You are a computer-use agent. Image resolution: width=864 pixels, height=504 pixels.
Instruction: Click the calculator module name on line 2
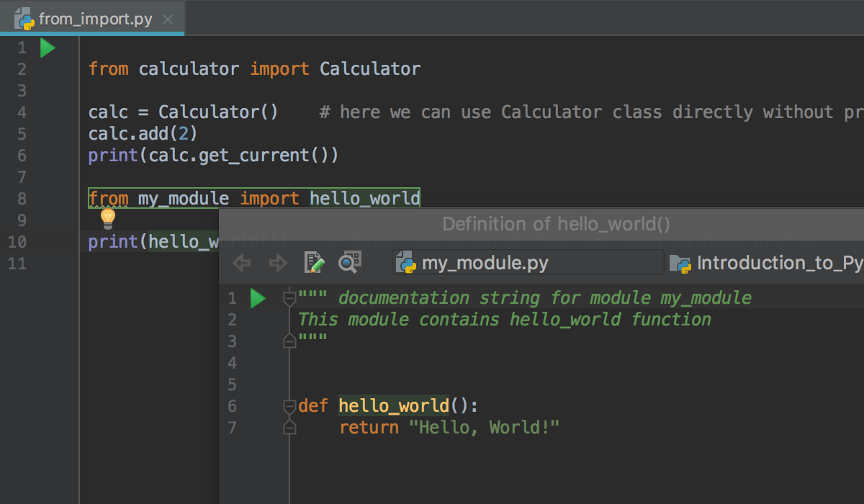[x=189, y=69]
